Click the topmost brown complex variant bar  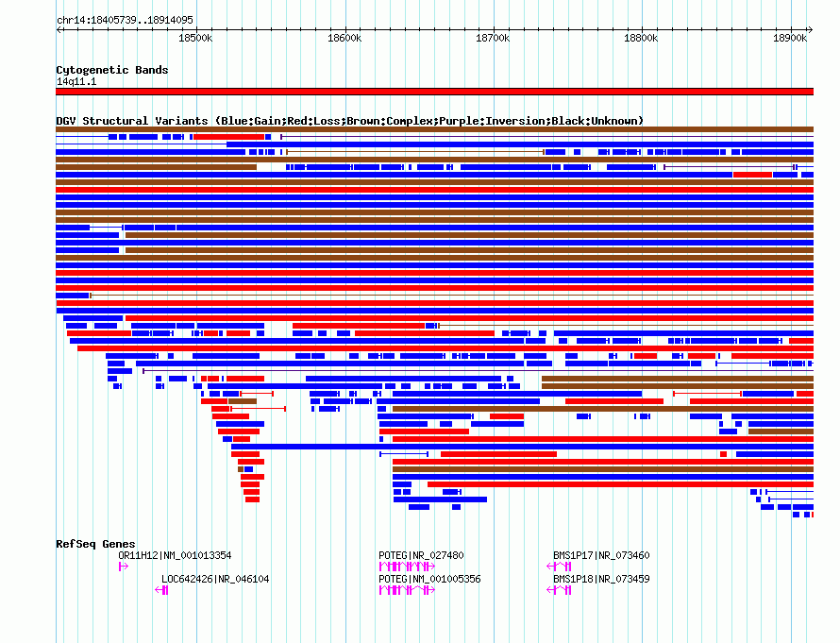[434, 129]
